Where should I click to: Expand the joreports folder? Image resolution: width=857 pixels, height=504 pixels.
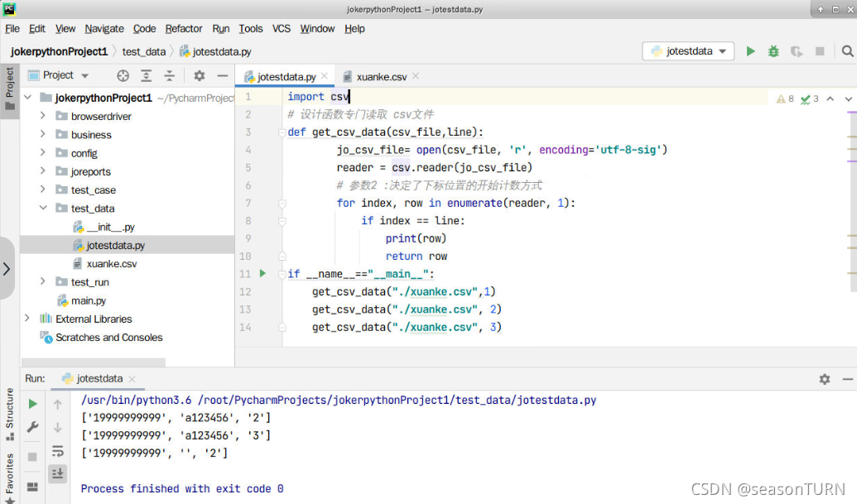[42, 171]
